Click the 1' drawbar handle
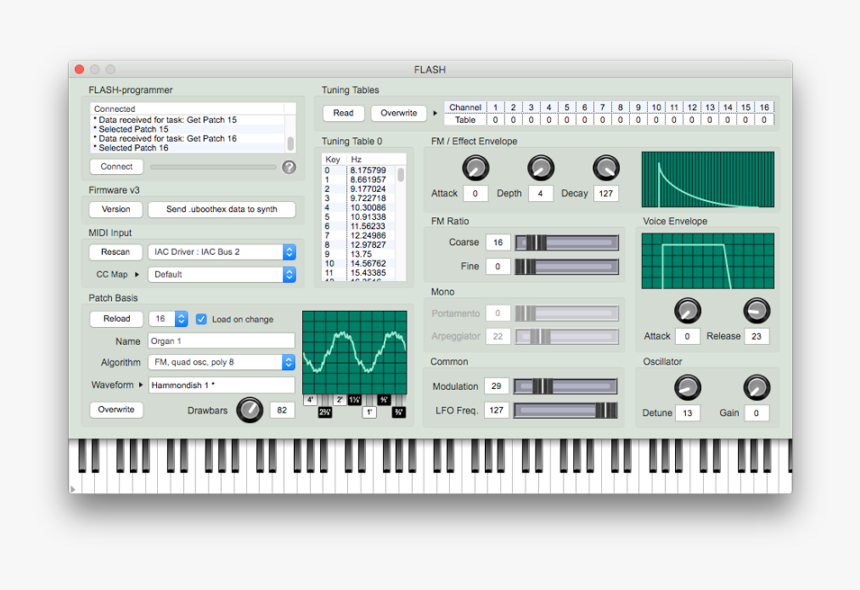860x590 pixels. 369,412
